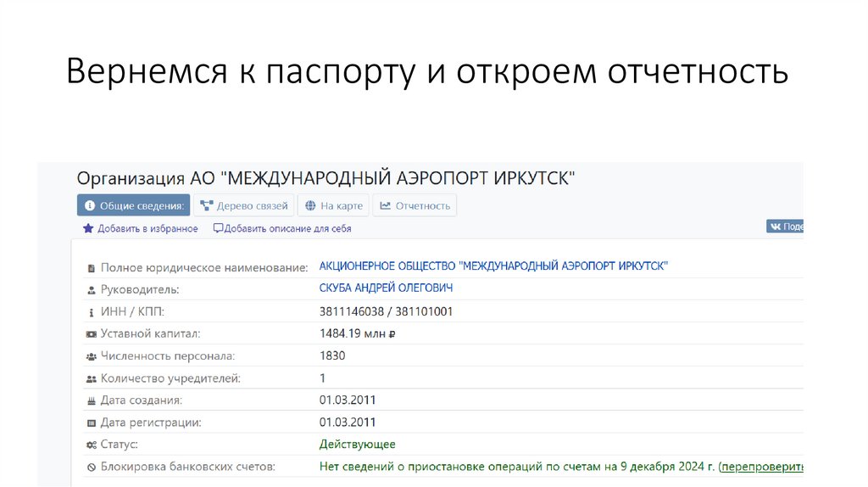The image size is (868, 487).
Task: Click the Руководитель: field label
Action: 140,290
